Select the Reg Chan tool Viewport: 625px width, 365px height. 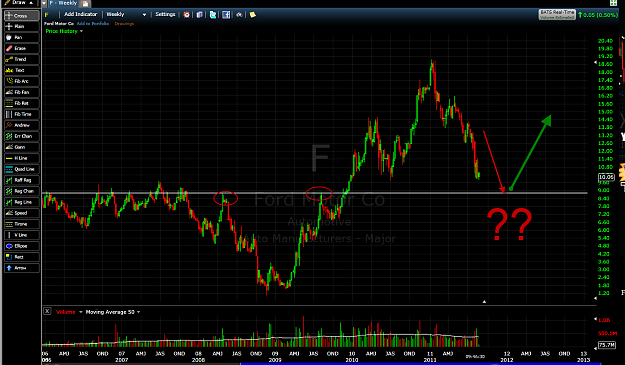pyautogui.click(x=22, y=191)
